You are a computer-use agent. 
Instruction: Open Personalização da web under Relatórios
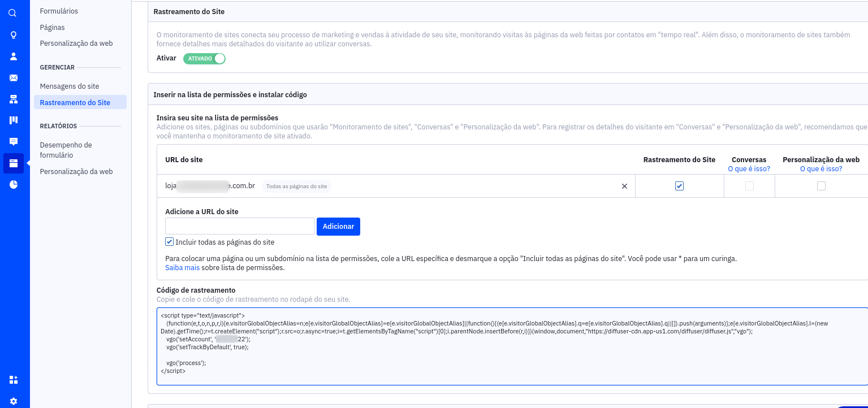click(x=76, y=172)
